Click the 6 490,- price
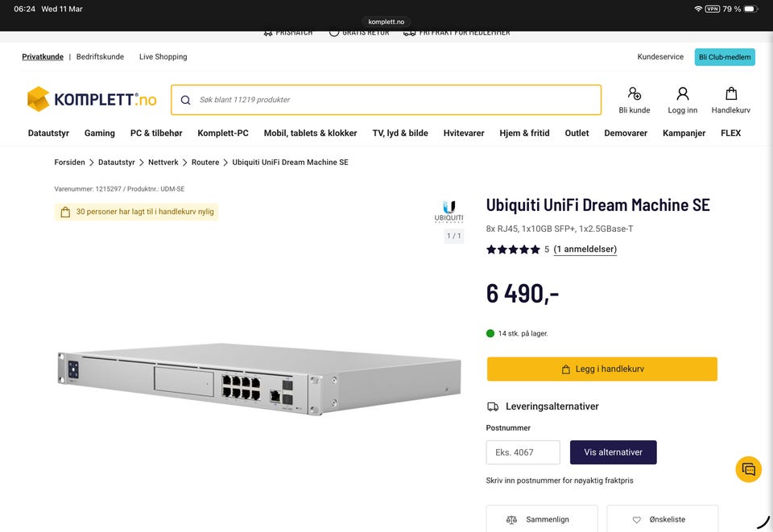 [523, 294]
